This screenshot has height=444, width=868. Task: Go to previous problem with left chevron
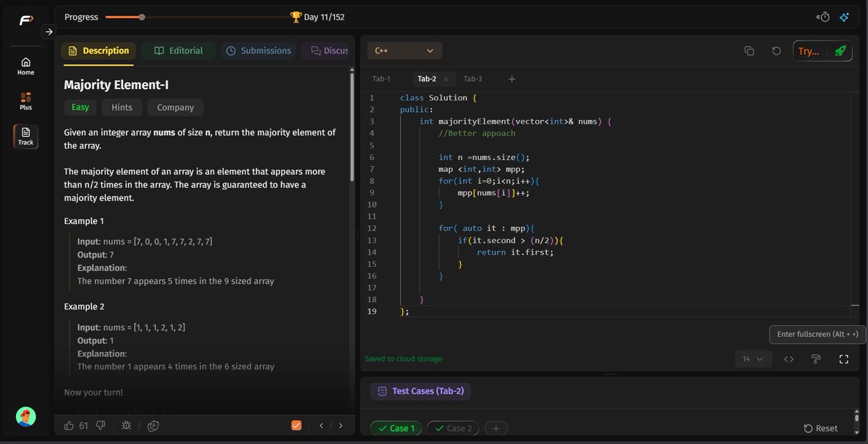coord(321,426)
